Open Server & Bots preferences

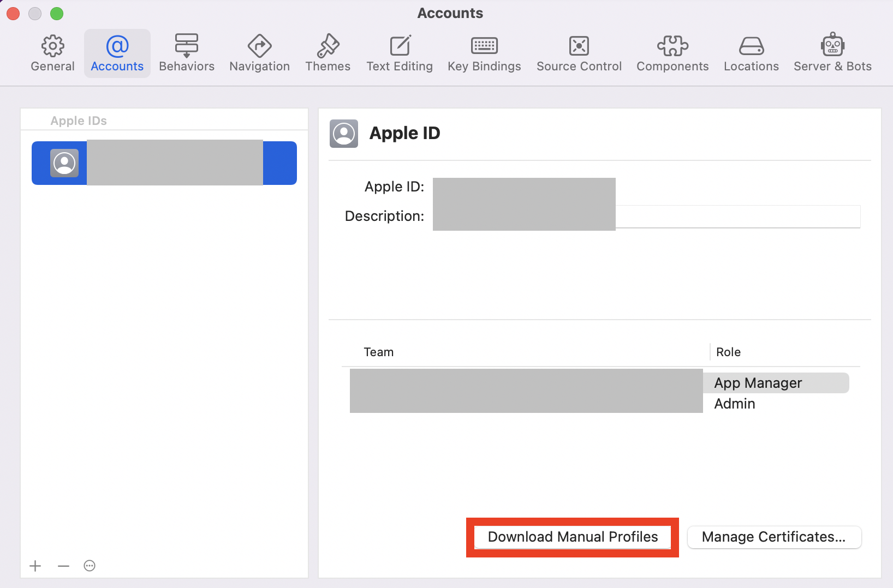pyautogui.click(x=832, y=53)
